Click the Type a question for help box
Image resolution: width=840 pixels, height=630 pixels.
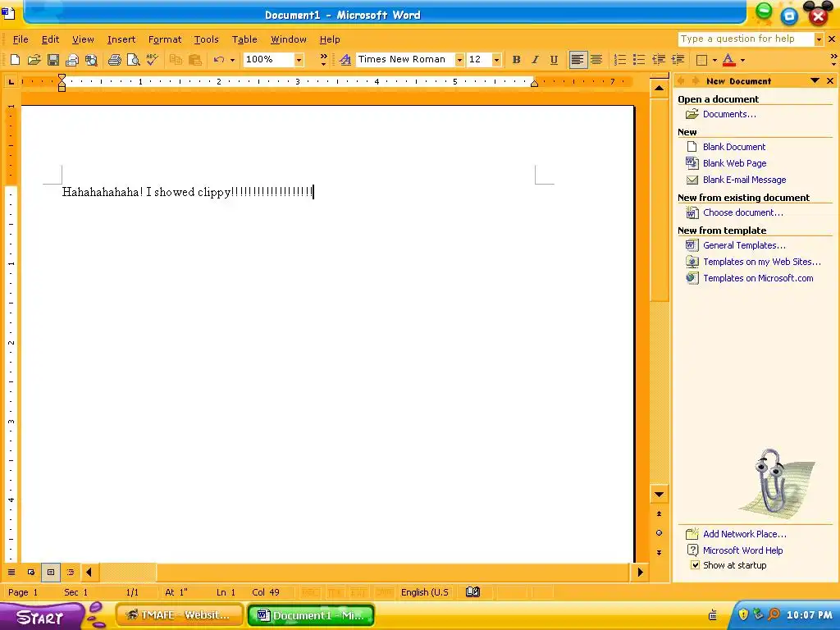click(746, 39)
